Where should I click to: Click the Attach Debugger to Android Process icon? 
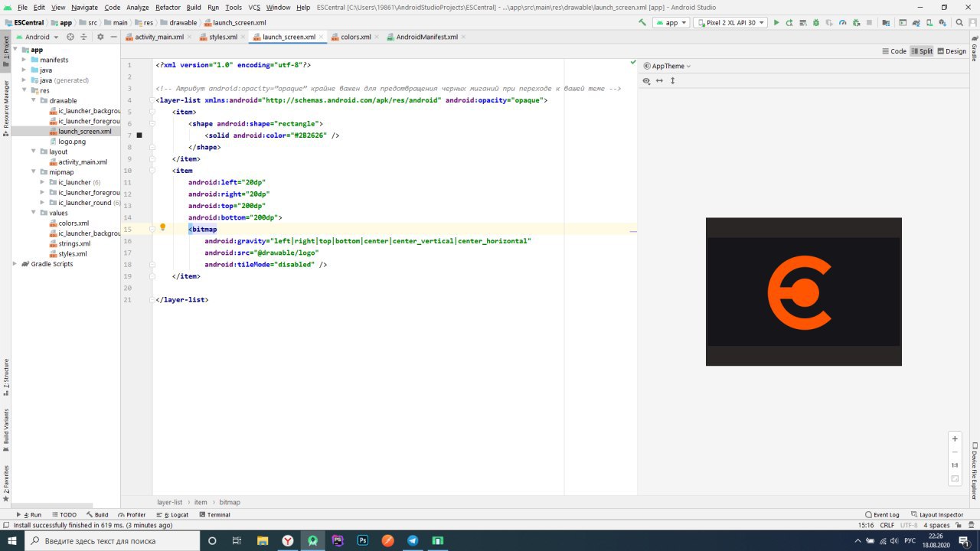click(856, 23)
